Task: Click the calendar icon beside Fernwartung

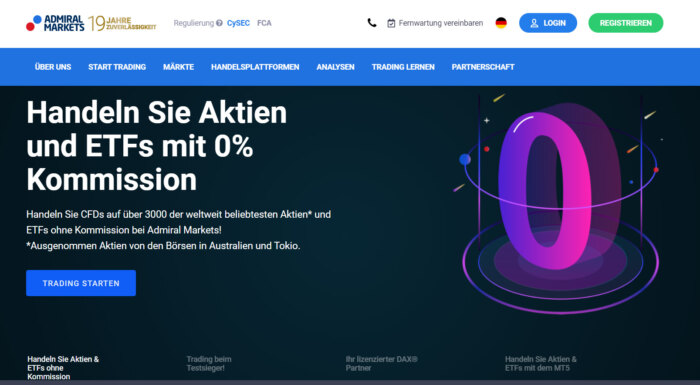Action: (391, 23)
